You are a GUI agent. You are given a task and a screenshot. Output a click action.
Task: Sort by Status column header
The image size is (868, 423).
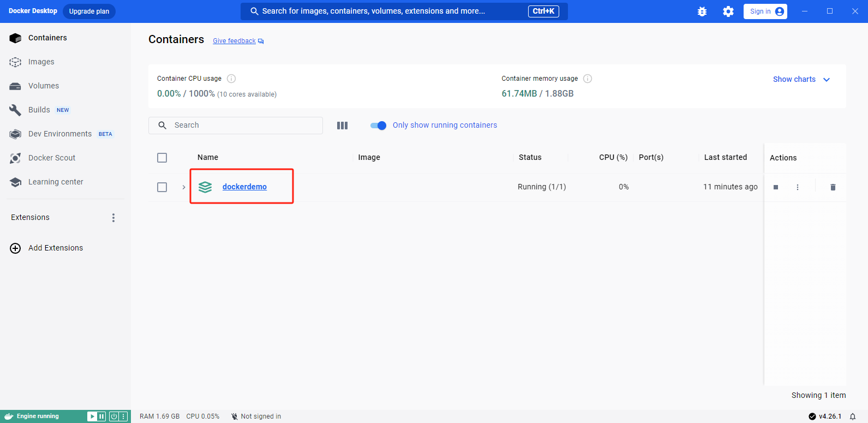(530, 157)
